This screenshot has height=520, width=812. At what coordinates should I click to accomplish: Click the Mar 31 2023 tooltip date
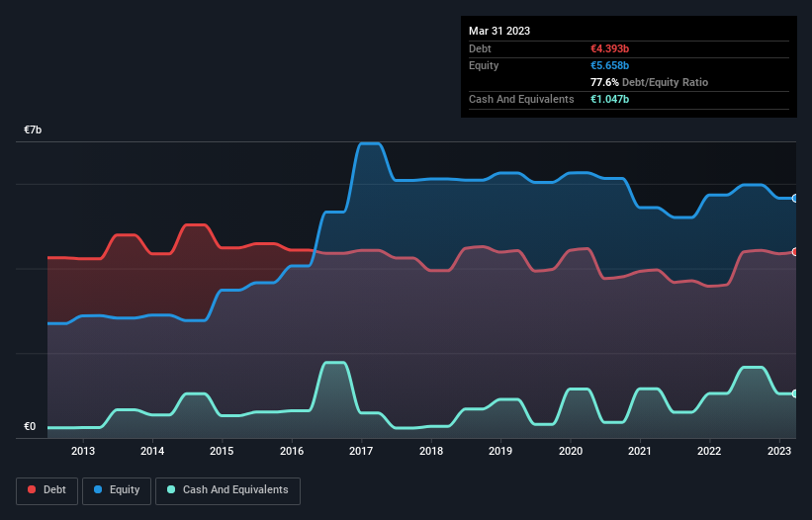(499, 31)
